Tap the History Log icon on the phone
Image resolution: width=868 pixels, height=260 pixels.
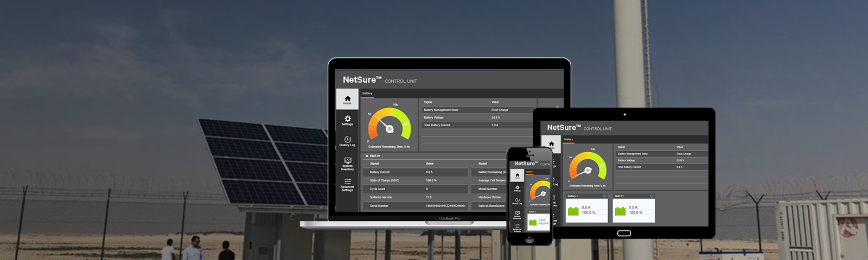click(517, 201)
